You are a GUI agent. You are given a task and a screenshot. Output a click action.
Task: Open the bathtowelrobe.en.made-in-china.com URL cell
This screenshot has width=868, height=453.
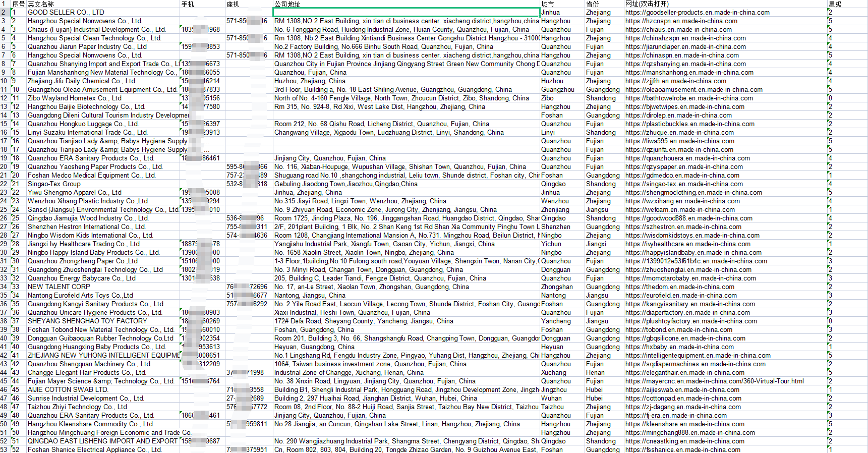coord(725,98)
